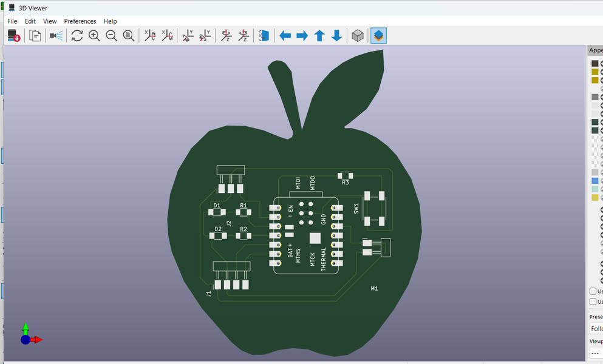Rotate Y counterclockwise icon
Image resolution: width=603 pixels, height=364 pixels.
[x=205, y=36]
